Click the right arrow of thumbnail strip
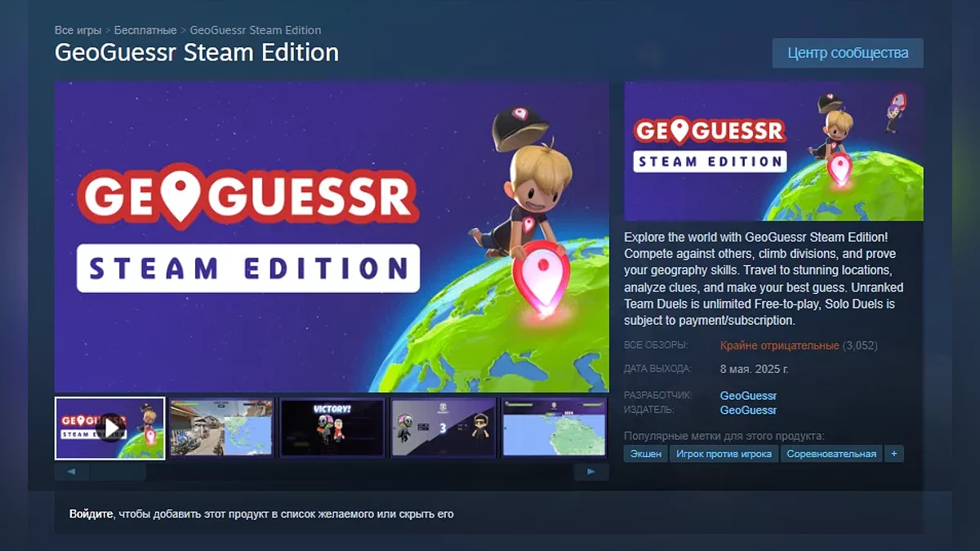 click(x=591, y=472)
